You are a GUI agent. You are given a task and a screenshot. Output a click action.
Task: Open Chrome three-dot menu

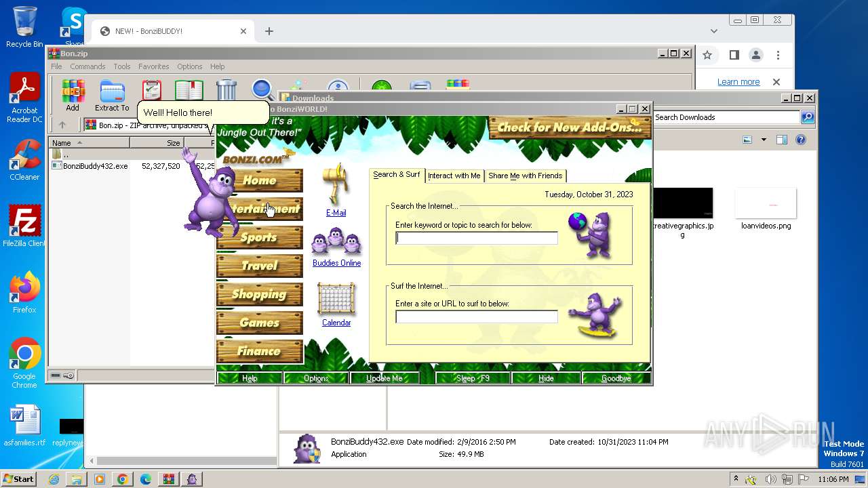tap(778, 55)
